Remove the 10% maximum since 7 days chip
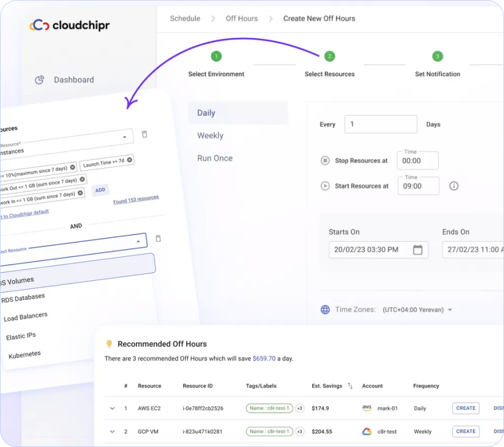The width and height of the screenshot is (504, 447). click(73, 167)
